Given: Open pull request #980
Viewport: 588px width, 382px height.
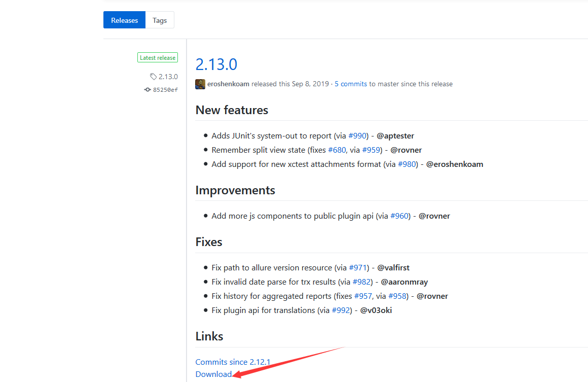Looking at the screenshot, I should click(x=407, y=164).
